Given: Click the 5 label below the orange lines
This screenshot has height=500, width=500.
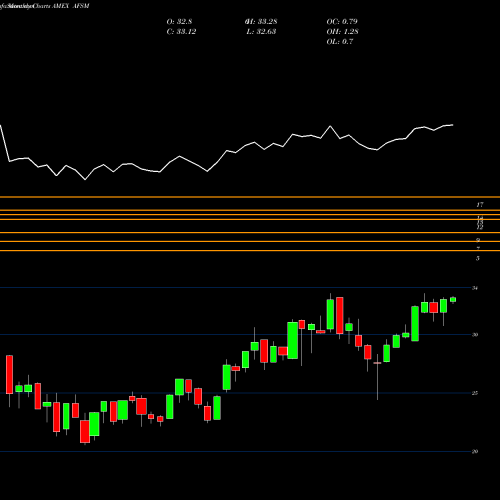Looking at the screenshot, I should pyautogui.click(x=478, y=258).
